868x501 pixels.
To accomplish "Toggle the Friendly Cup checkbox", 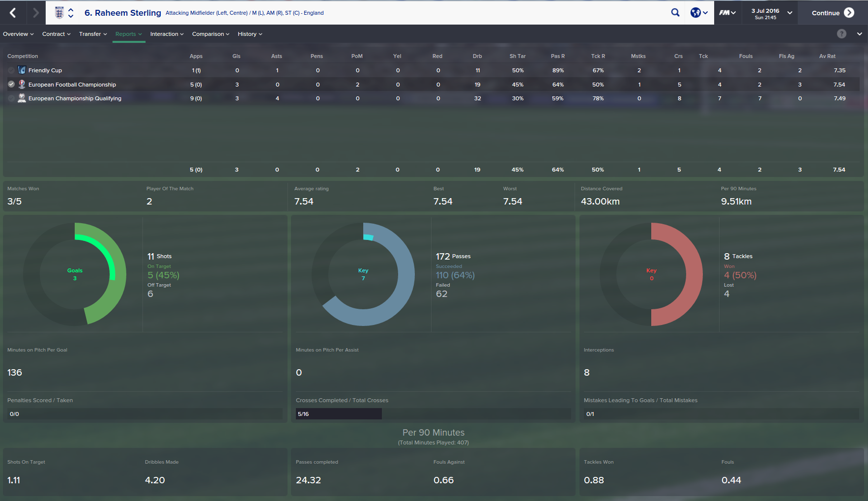I will click(x=11, y=70).
